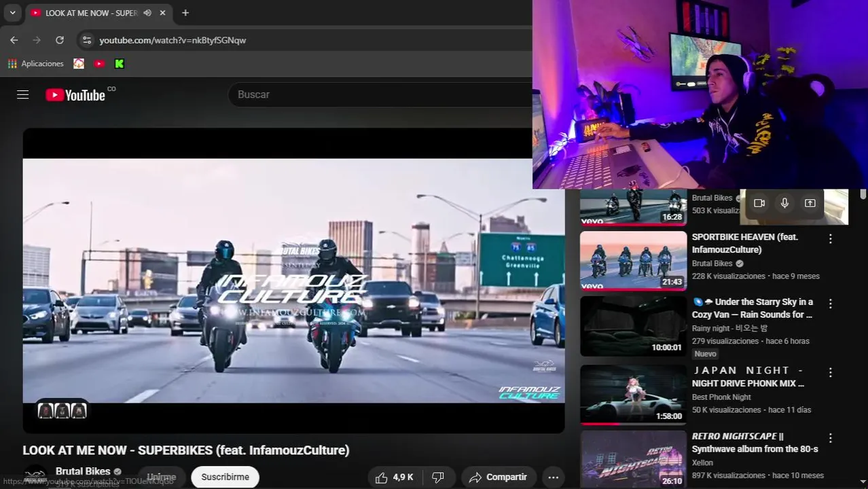Open SPORTBIKE HEAVEN video title

(x=745, y=243)
